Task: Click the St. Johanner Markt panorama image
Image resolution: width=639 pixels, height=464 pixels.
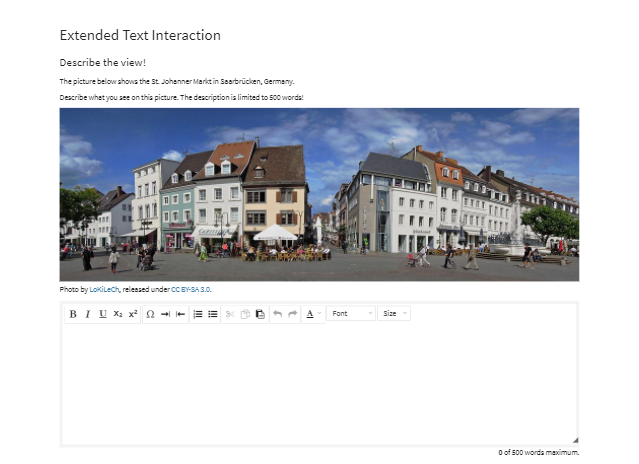Action: (x=319, y=195)
